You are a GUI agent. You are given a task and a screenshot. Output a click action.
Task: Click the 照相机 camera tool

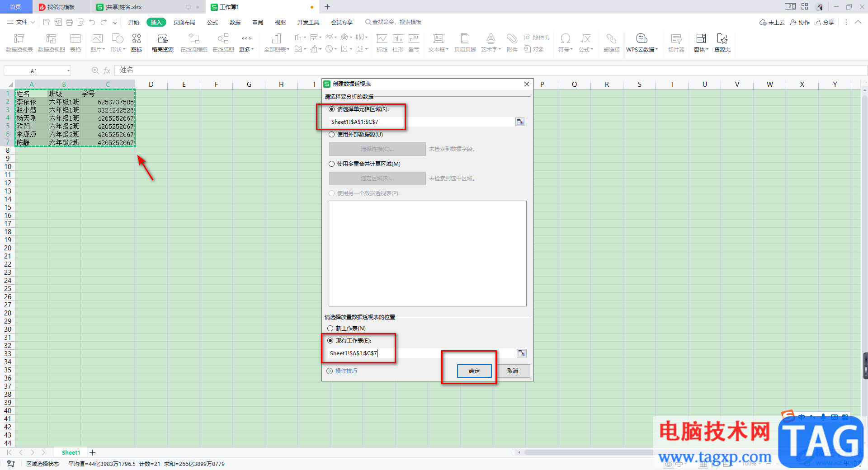click(x=537, y=37)
